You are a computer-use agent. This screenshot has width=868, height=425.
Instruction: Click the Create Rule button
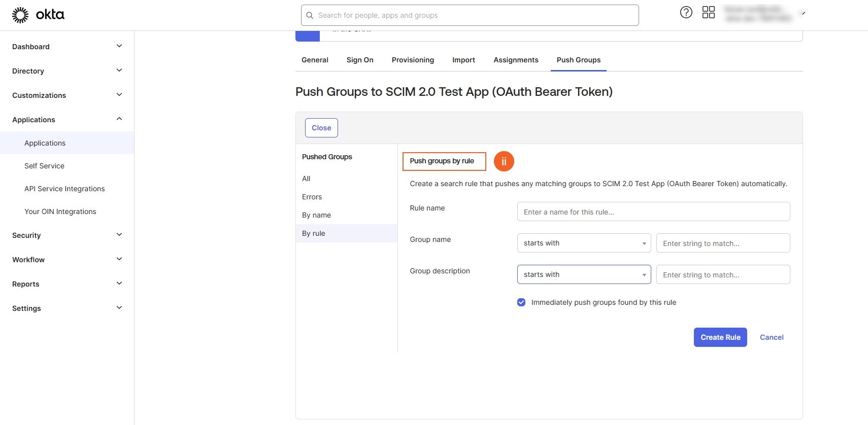tap(720, 337)
